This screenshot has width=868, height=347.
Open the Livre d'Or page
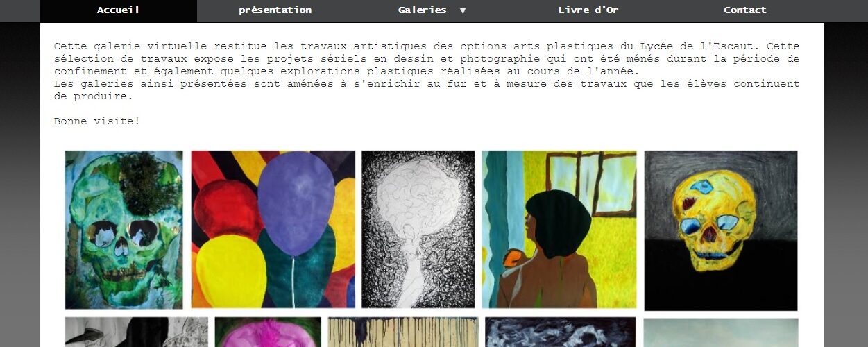click(x=588, y=10)
